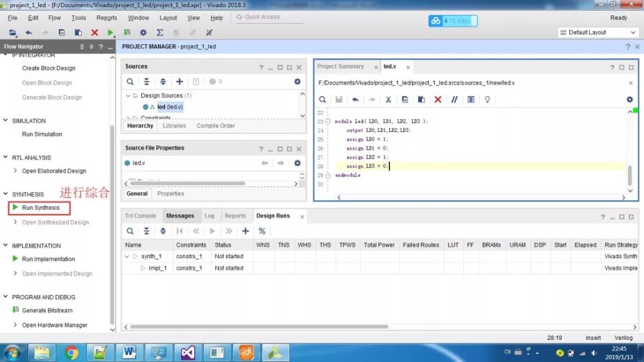Switch to the Project Summary tab
This screenshot has width=644, height=362.
[x=340, y=66]
